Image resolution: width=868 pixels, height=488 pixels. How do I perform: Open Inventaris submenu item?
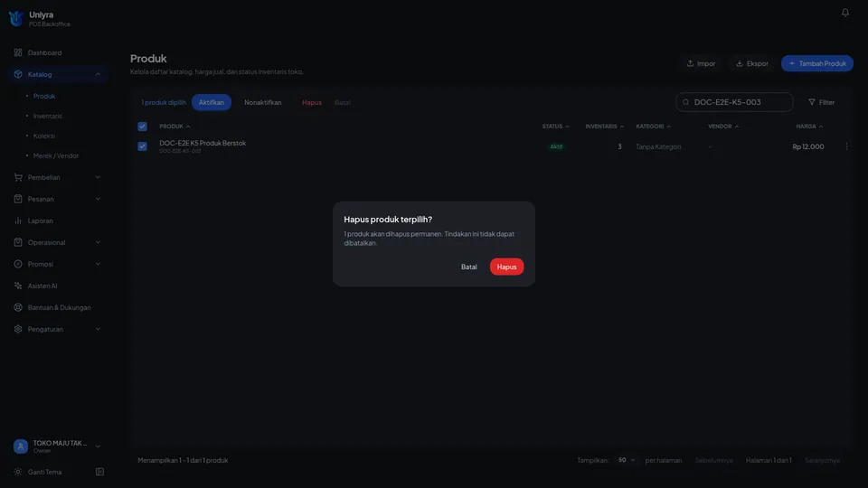(x=48, y=117)
